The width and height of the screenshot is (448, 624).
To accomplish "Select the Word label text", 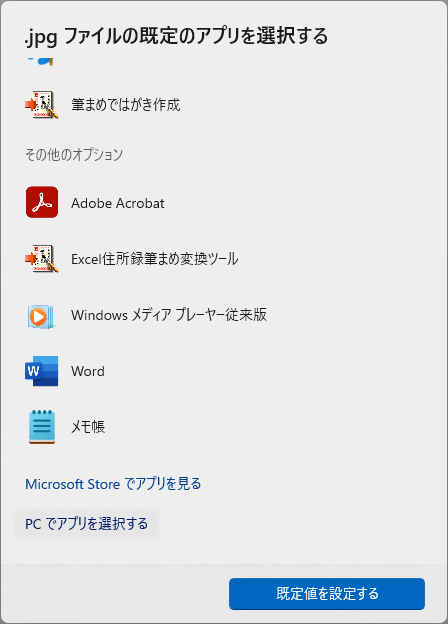I will click(88, 371).
